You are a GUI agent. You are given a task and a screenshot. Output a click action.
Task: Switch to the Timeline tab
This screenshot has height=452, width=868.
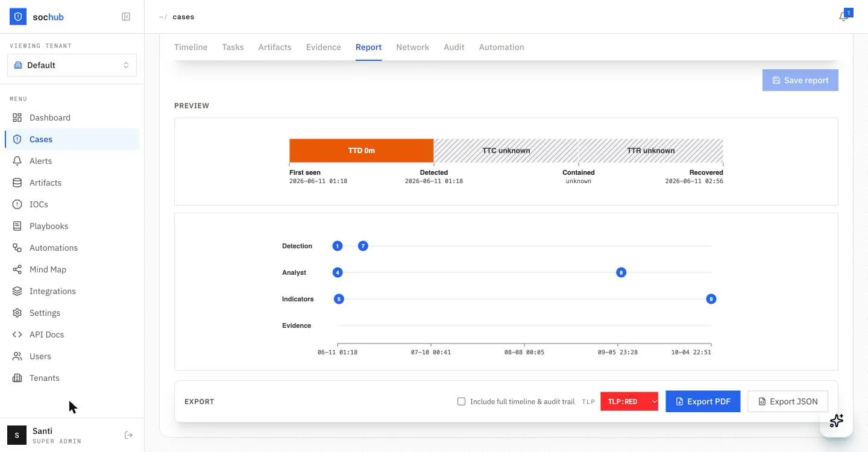(191, 47)
